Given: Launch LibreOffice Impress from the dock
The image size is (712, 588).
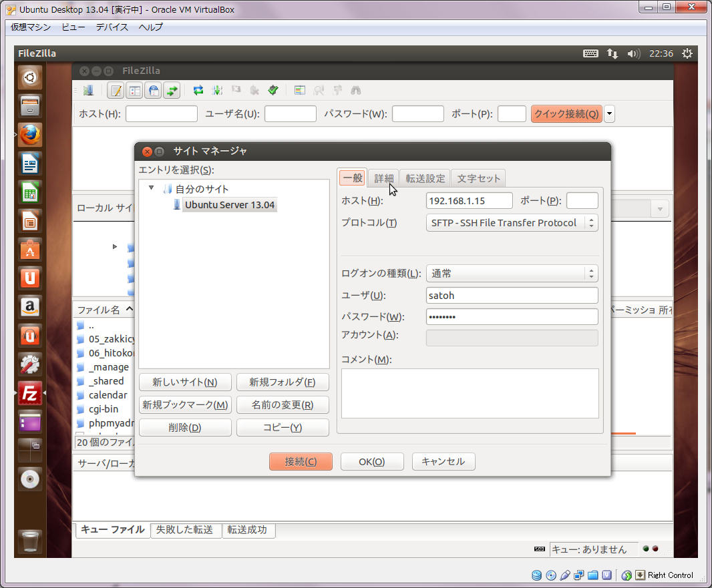Looking at the screenshot, I should 30,221.
